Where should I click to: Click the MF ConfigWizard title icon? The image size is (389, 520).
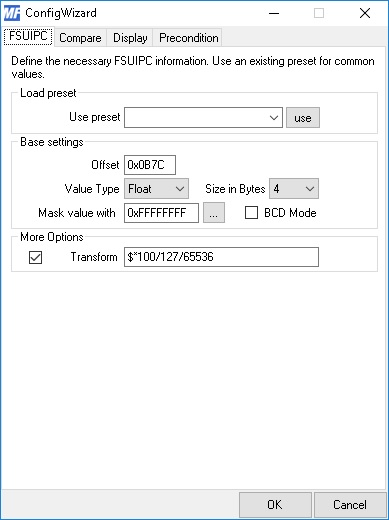click(x=12, y=13)
